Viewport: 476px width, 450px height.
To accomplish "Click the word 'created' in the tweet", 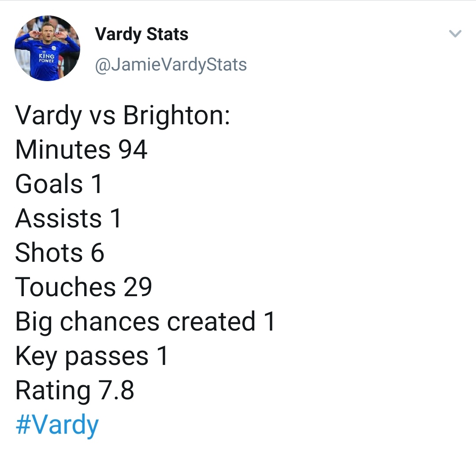I will (211, 321).
